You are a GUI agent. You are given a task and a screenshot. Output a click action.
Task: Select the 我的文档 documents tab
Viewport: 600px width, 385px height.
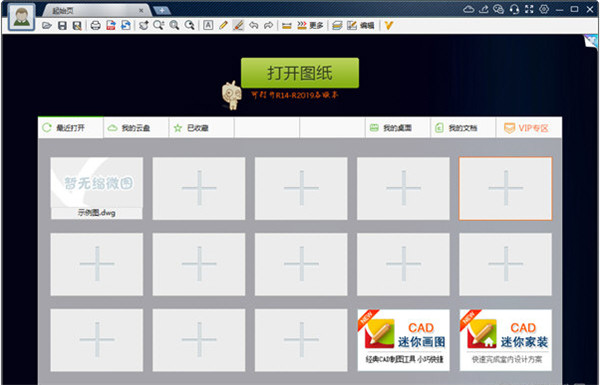pyautogui.click(x=463, y=128)
